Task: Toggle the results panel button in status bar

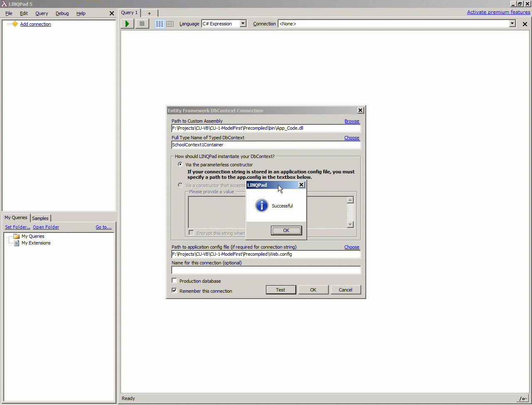Action: 523,399
